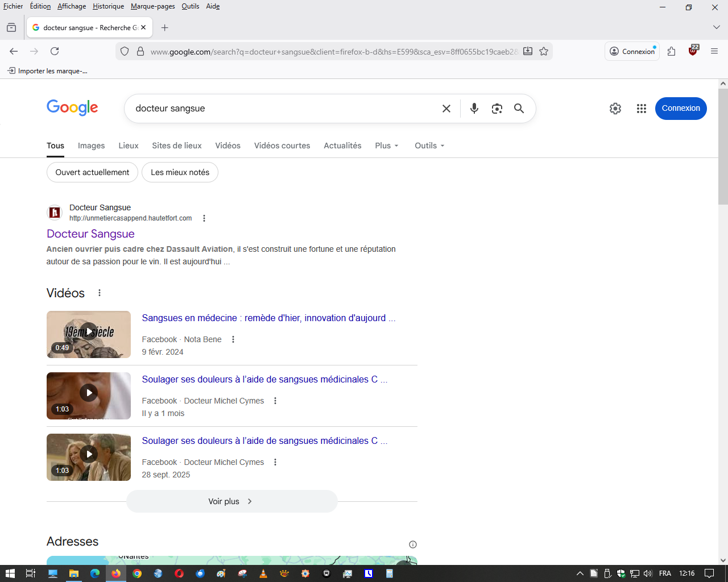This screenshot has width=728, height=582.
Task: Show site security padlock info
Action: [140, 52]
